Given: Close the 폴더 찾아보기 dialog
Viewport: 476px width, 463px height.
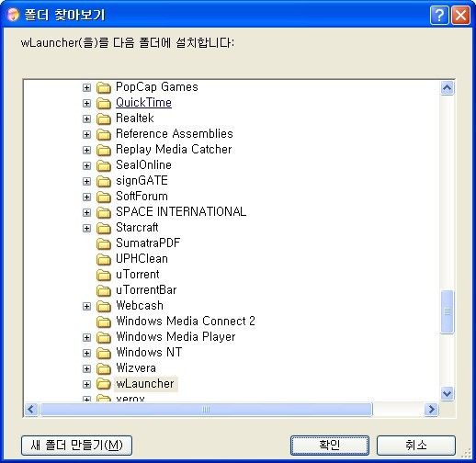Looking at the screenshot, I should coord(460,15).
